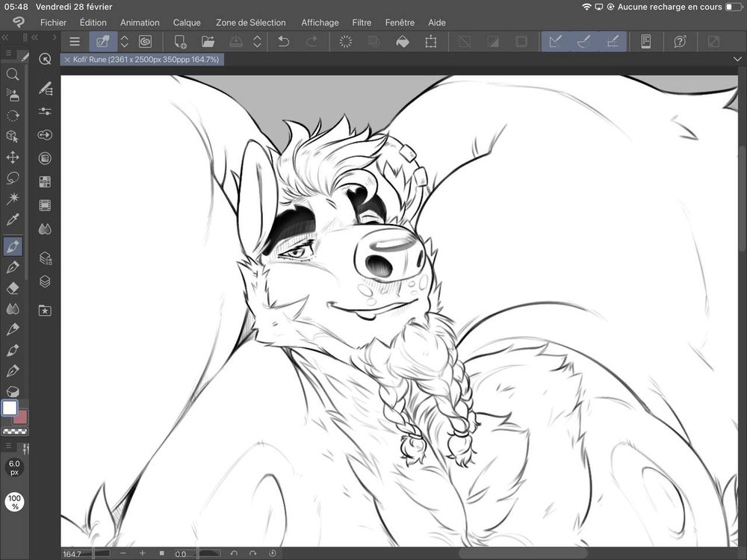Expand the up-down arrows beside Save icon
The width and height of the screenshot is (747, 560).
coord(257,41)
